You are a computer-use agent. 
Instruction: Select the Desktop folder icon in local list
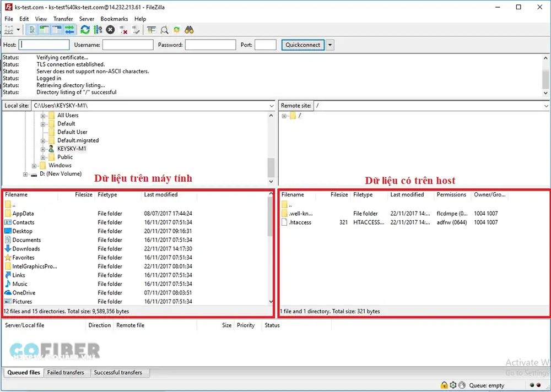[8, 231]
